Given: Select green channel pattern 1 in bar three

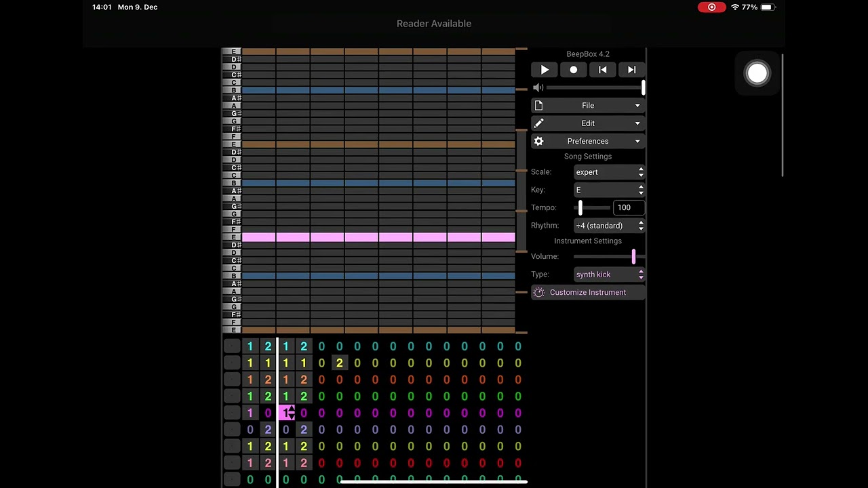Looking at the screenshot, I should pos(286,396).
